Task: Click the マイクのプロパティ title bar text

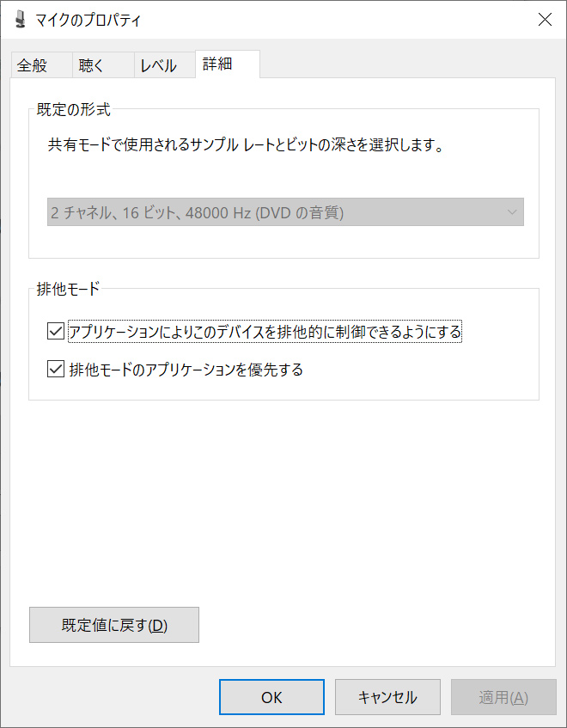Action: 88,20
